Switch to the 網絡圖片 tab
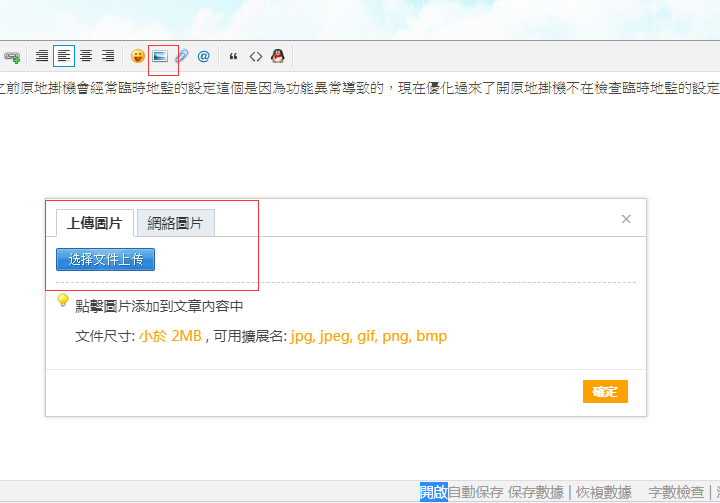720x503 pixels. click(x=175, y=223)
